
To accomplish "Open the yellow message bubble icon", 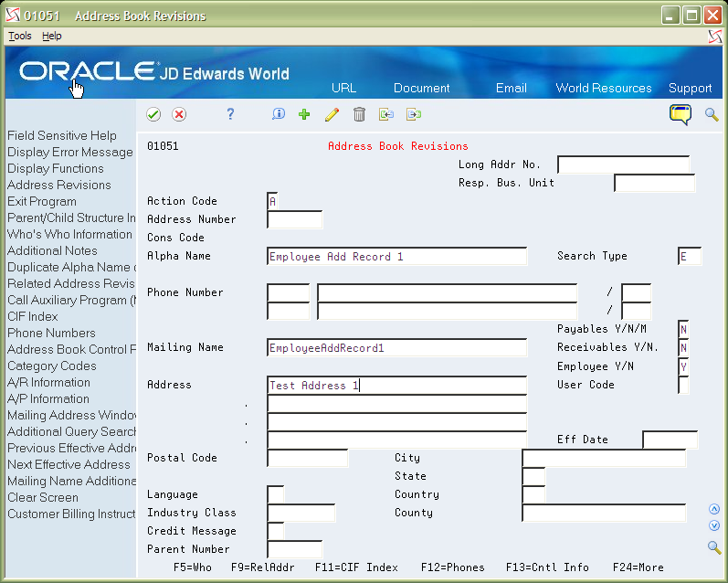I will (x=681, y=114).
